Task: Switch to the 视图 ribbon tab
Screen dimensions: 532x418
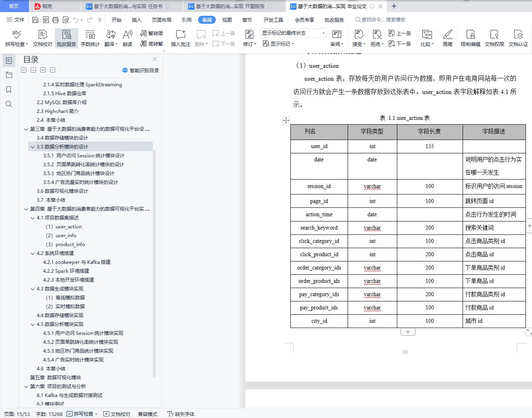Action: (227, 20)
